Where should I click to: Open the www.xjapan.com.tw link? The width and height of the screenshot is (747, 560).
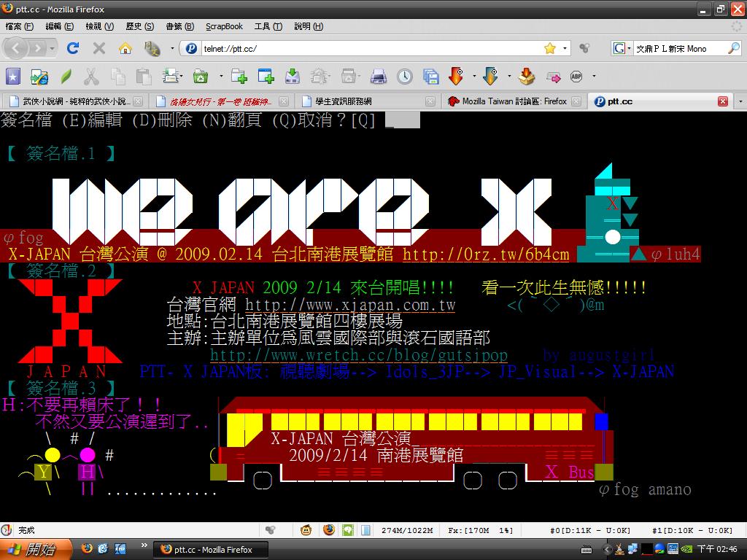click(x=350, y=305)
